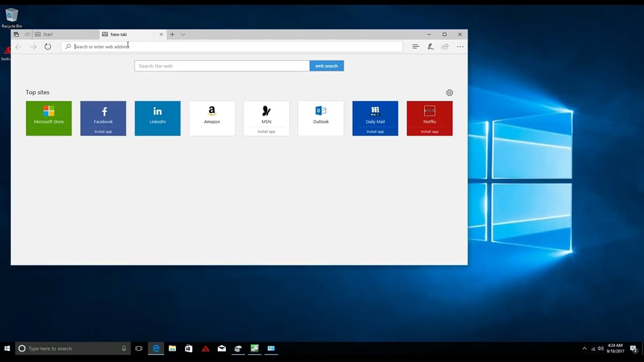Open the Hub panel in Edge
The height and width of the screenshot is (362, 644).
pos(415,46)
